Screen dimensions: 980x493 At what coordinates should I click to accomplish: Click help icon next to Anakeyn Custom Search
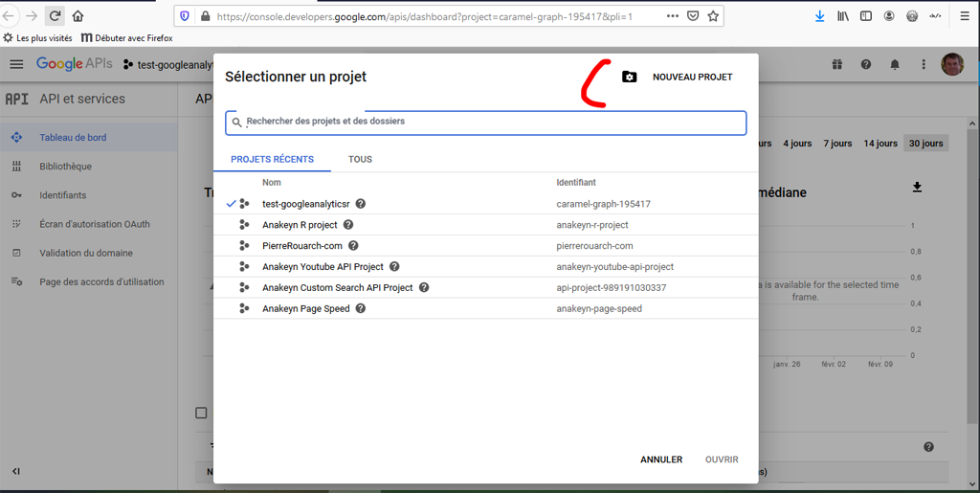tap(424, 287)
